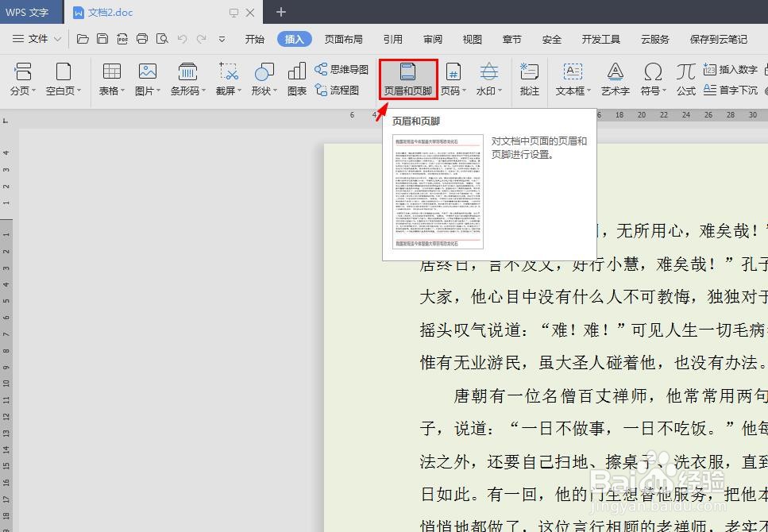This screenshot has width=768, height=532.
Task: Open the 页面布局 tab
Action: [x=343, y=39]
